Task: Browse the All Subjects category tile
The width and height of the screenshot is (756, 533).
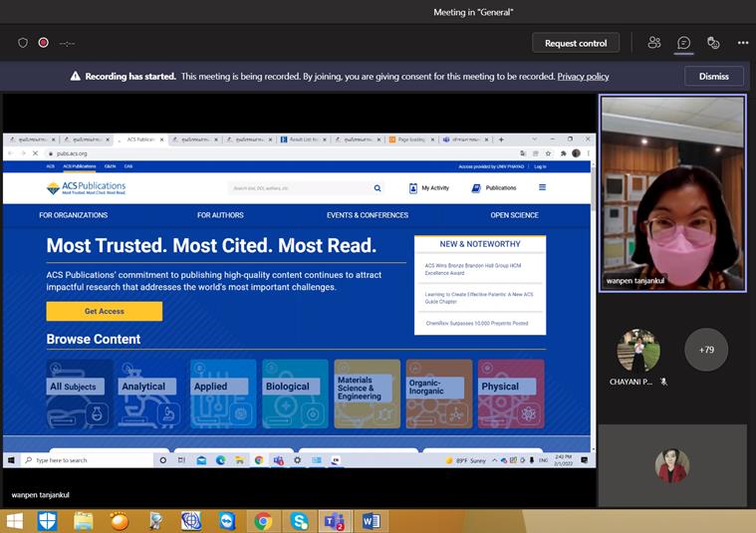Action: tap(80, 394)
